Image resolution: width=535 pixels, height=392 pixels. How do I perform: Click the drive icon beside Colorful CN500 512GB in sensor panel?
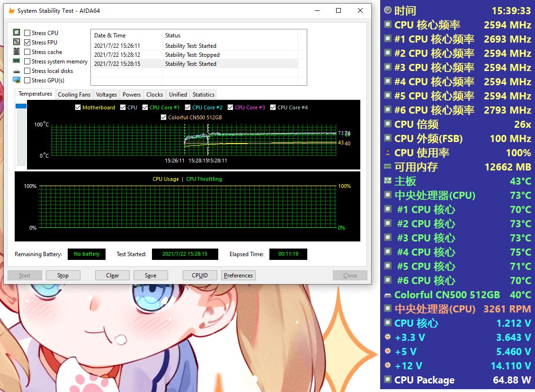tap(388, 295)
